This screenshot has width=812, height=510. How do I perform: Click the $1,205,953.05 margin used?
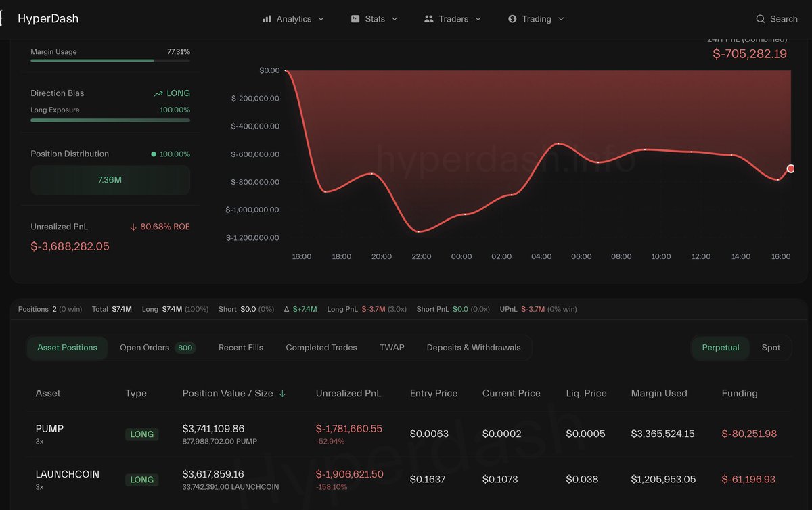(663, 479)
